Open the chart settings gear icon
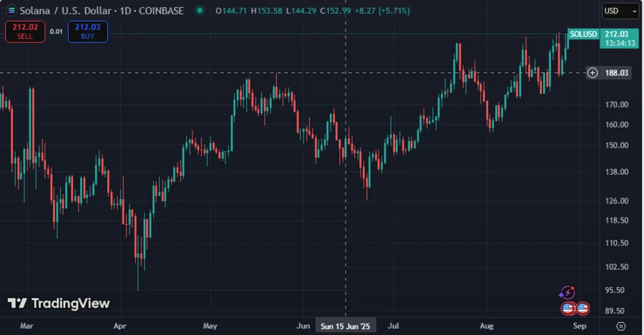 click(621, 326)
